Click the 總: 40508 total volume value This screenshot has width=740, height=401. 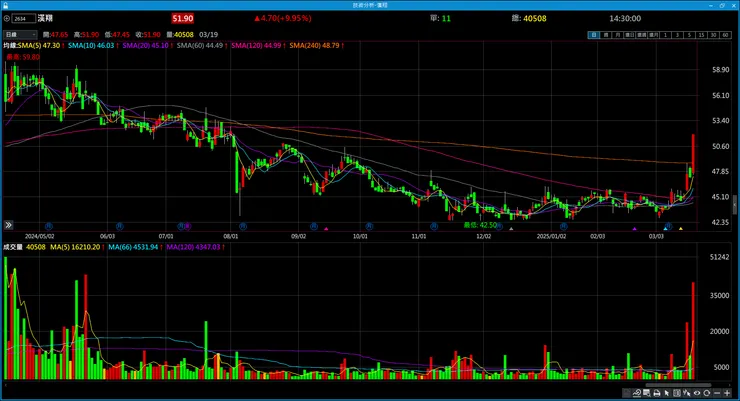pos(529,18)
